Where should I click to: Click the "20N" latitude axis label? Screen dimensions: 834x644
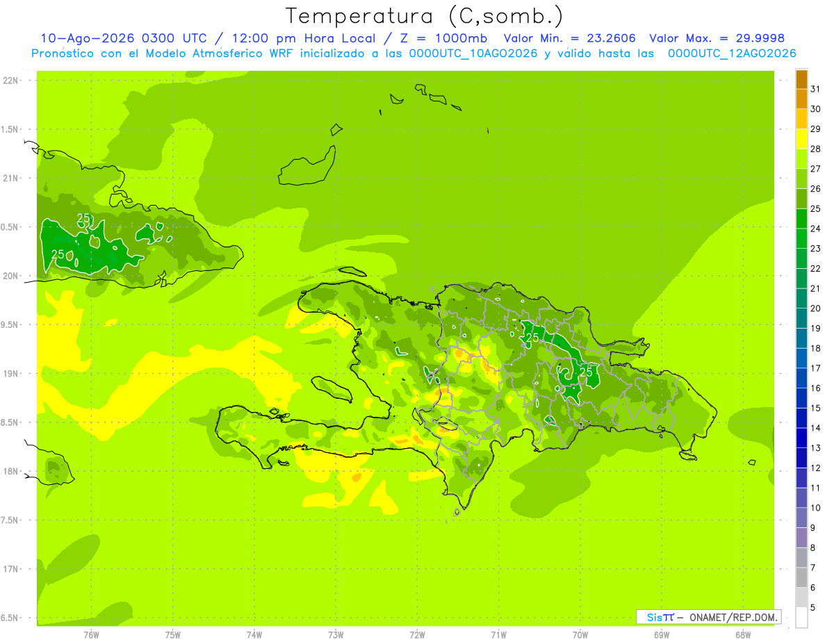click(10, 276)
